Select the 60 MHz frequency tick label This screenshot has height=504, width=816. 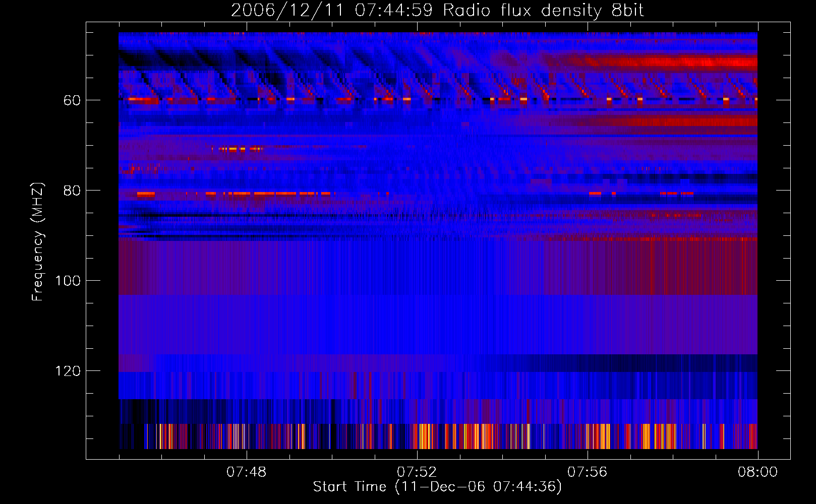[72, 100]
